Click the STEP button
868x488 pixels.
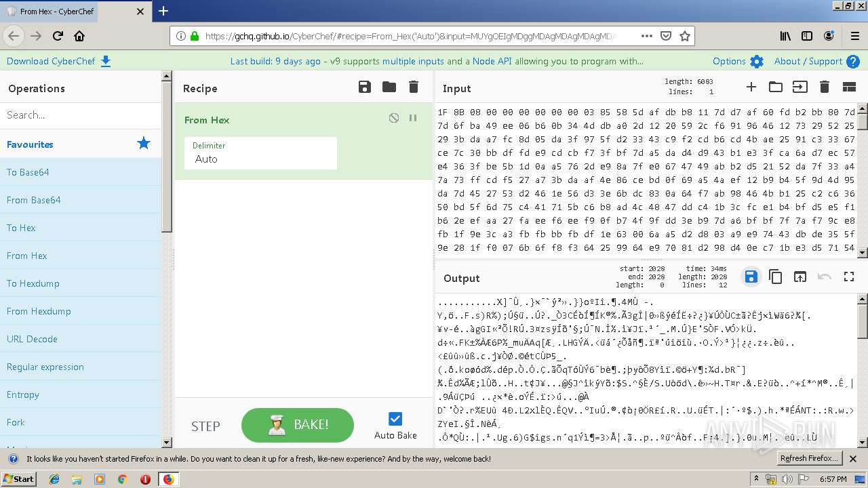coord(205,426)
